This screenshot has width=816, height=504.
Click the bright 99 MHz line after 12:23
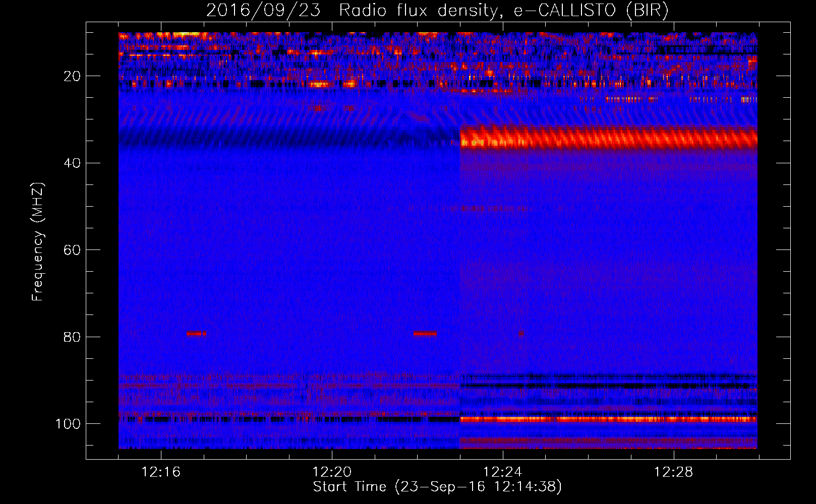pyautogui.click(x=609, y=419)
